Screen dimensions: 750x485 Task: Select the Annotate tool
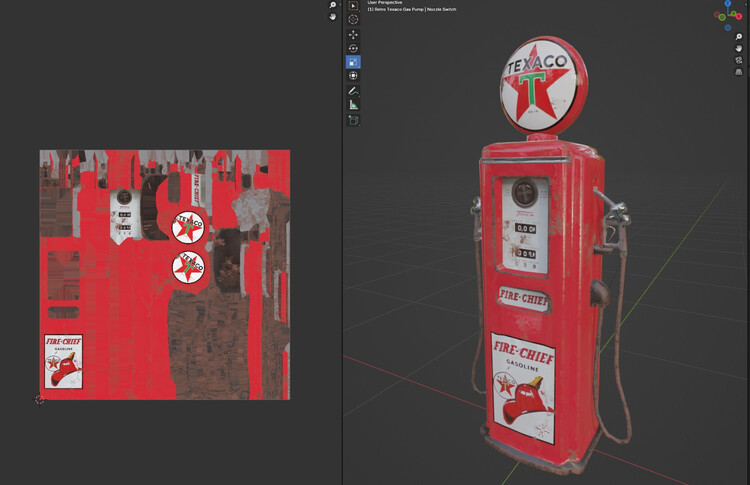coord(353,91)
